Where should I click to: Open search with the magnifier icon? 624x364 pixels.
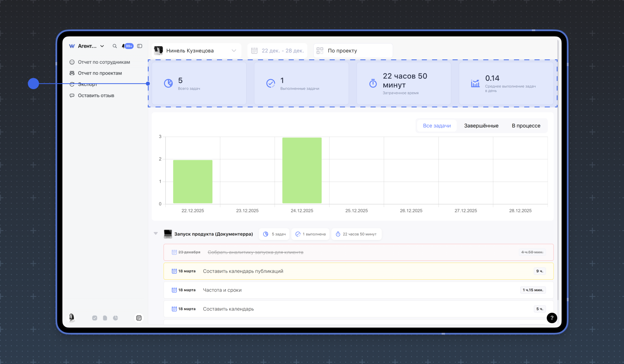(115, 46)
